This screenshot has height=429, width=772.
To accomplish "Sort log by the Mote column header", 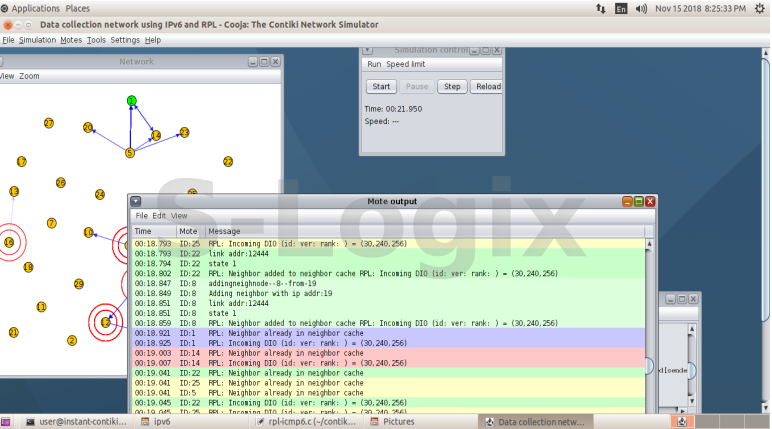I will (x=188, y=231).
